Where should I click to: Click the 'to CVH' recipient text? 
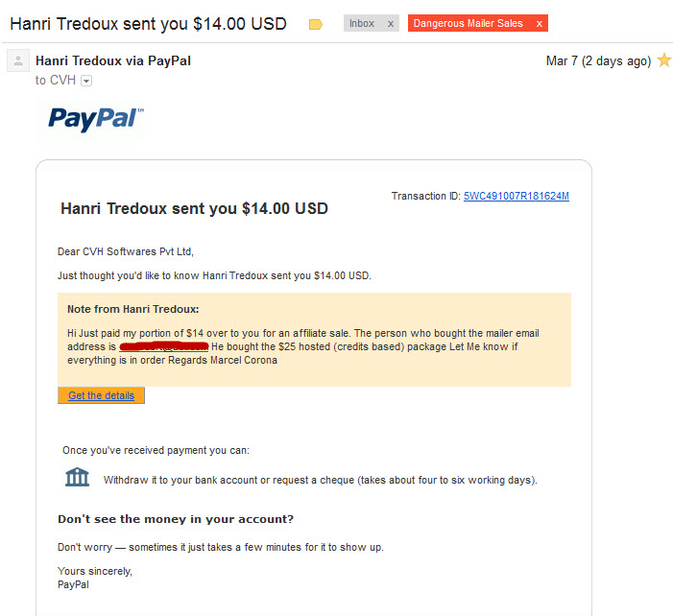[x=56, y=81]
